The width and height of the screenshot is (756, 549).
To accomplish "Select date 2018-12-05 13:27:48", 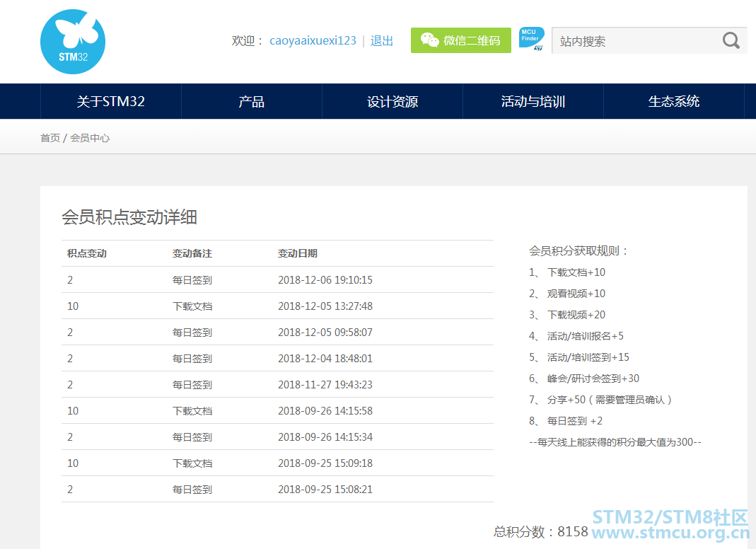I will [x=325, y=306].
